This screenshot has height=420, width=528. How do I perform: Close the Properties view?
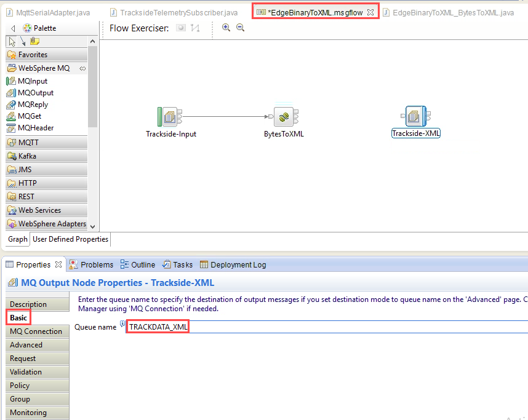(58, 264)
